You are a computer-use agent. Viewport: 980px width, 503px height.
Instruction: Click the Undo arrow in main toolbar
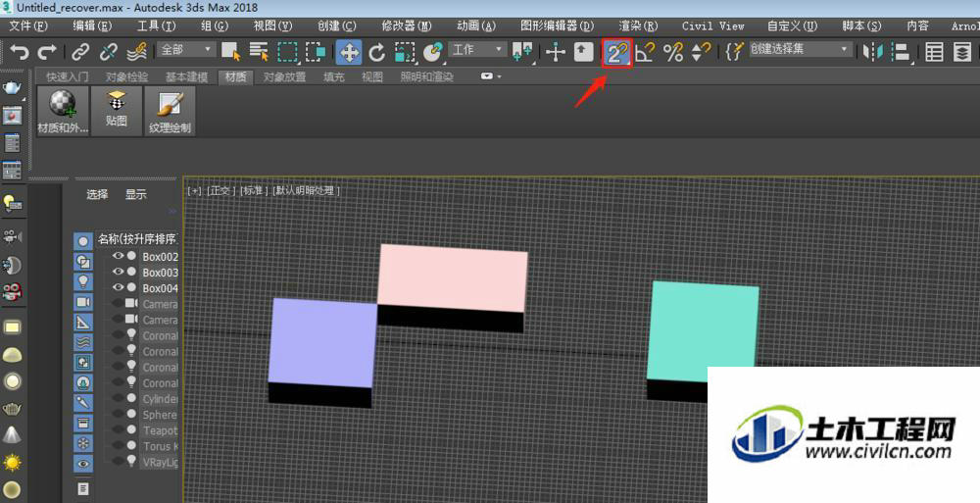pyautogui.click(x=19, y=52)
